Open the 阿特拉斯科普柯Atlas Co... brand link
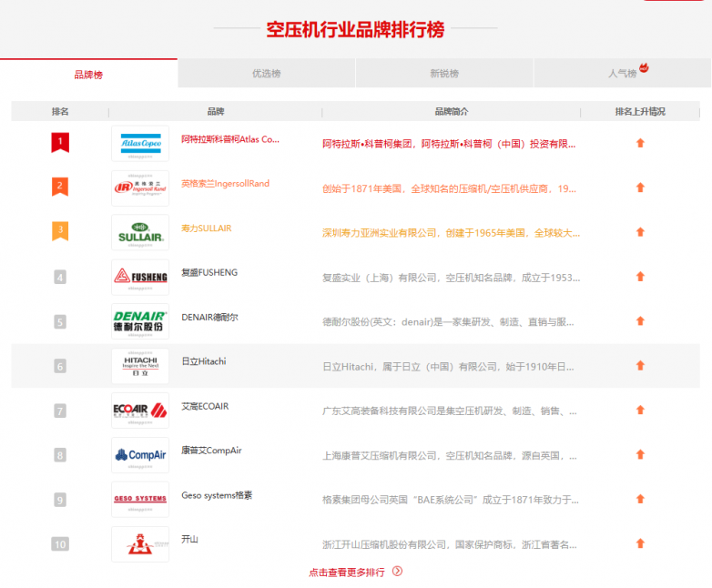Screen dimensions: 712x588 pyautogui.click(x=230, y=139)
